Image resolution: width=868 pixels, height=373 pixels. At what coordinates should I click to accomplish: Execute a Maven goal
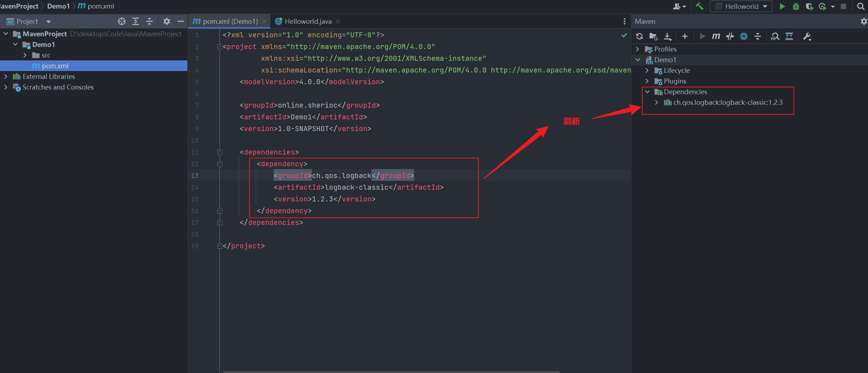716,36
